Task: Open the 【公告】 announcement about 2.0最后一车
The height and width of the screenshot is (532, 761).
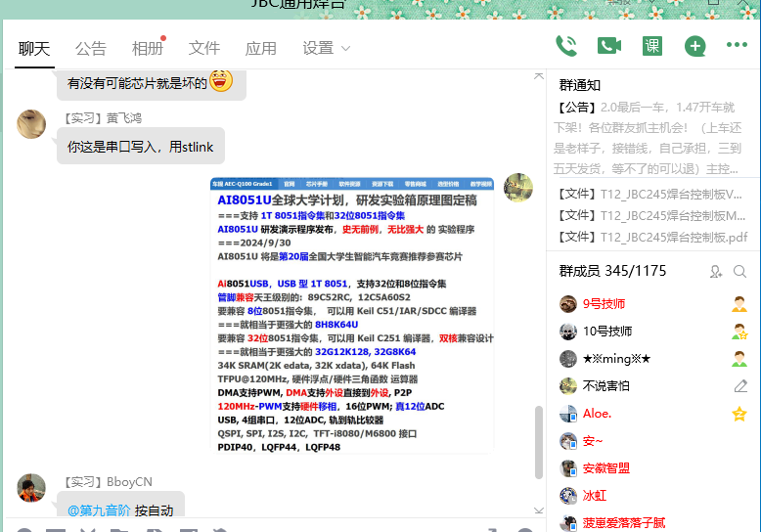Action: [648, 138]
